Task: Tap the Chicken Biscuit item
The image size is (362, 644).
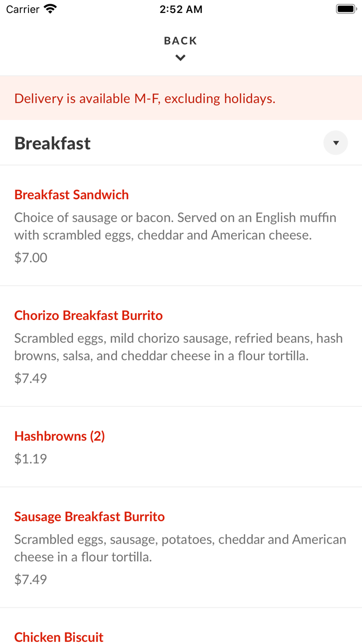Action: coord(59,637)
